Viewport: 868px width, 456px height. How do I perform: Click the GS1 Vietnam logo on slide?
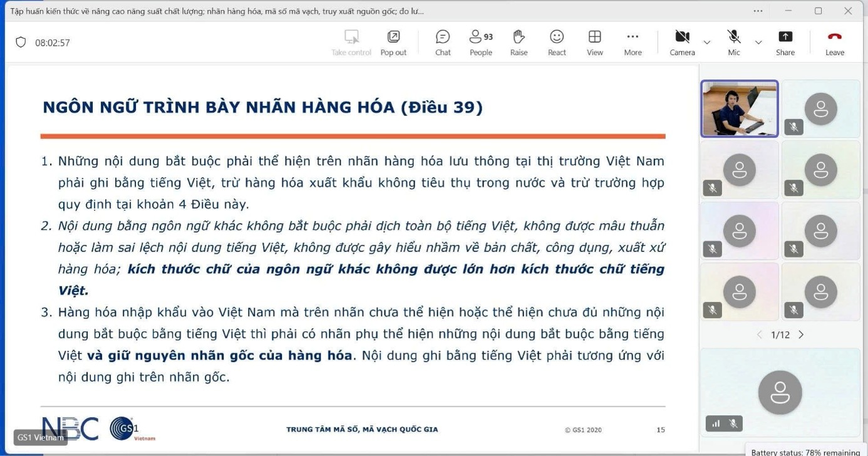(x=132, y=429)
